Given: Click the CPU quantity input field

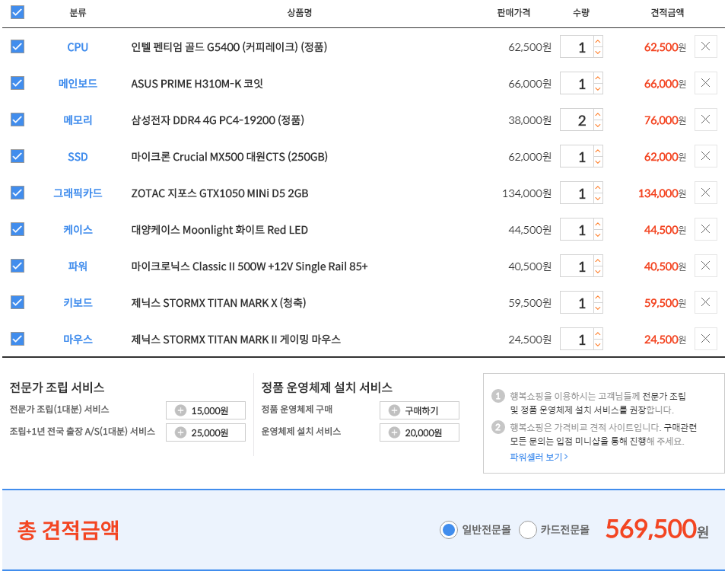Looking at the screenshot, I should [x=577, y=47].
